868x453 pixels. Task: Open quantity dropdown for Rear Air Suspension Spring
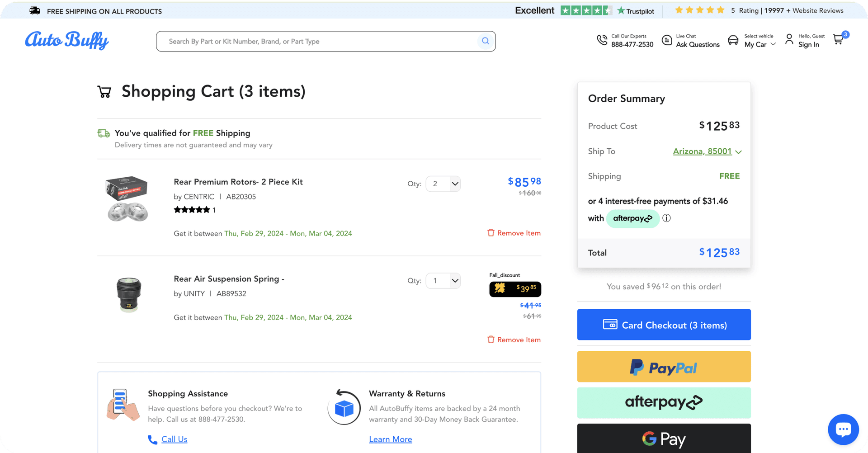point(443,281)
